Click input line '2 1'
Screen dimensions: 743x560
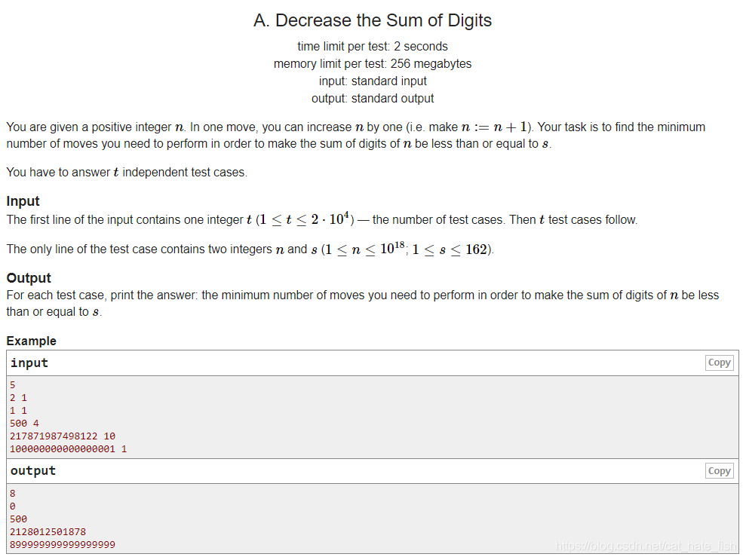coord(18,398)
